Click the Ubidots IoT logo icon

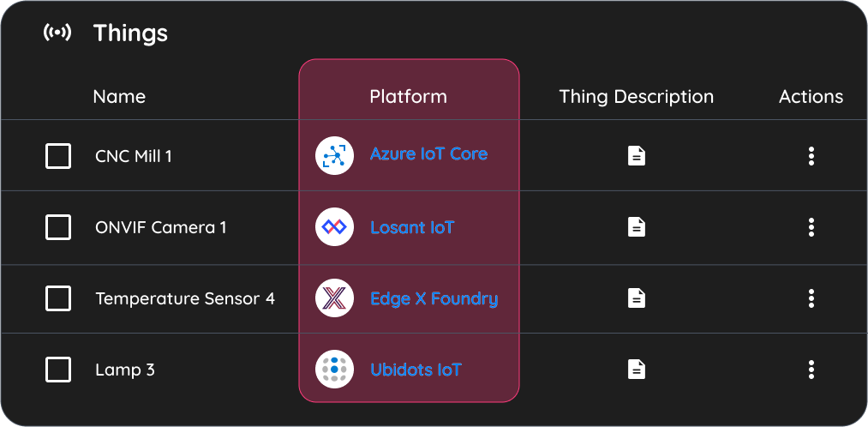(x=334, y=369)
